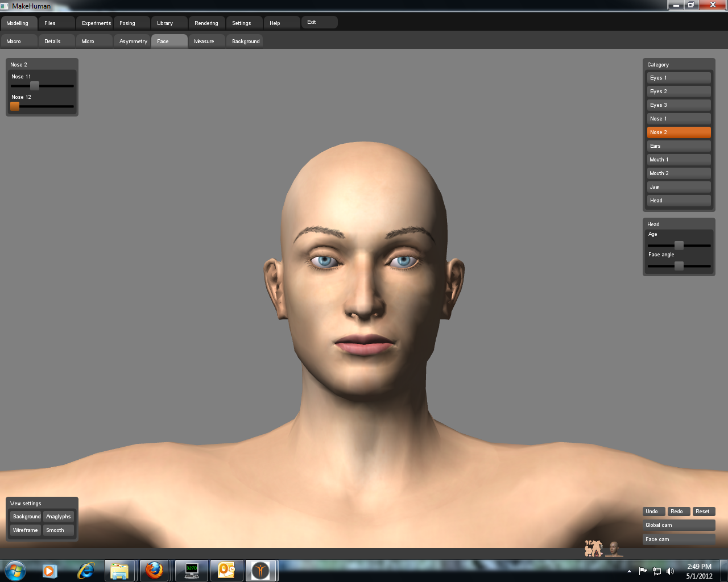Open the network tray icon
The height and width of the screenshot is (582, 728).
click(x=657, y=571)
